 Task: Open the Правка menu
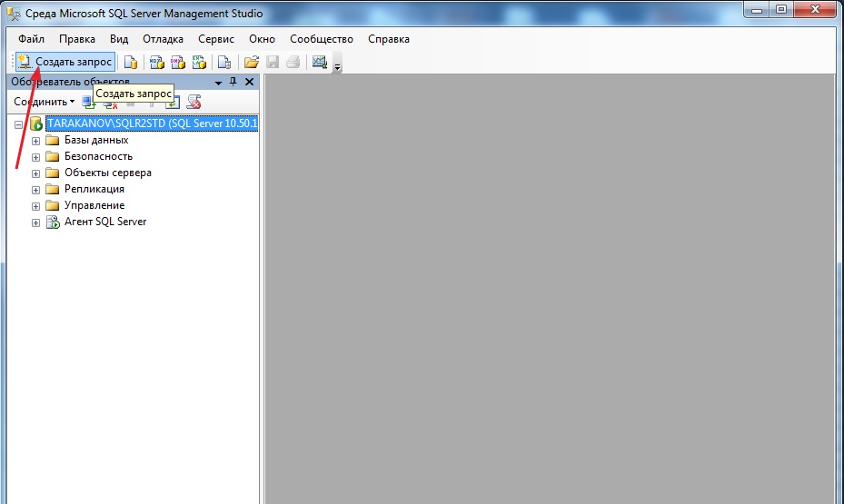tap(77, 39)
